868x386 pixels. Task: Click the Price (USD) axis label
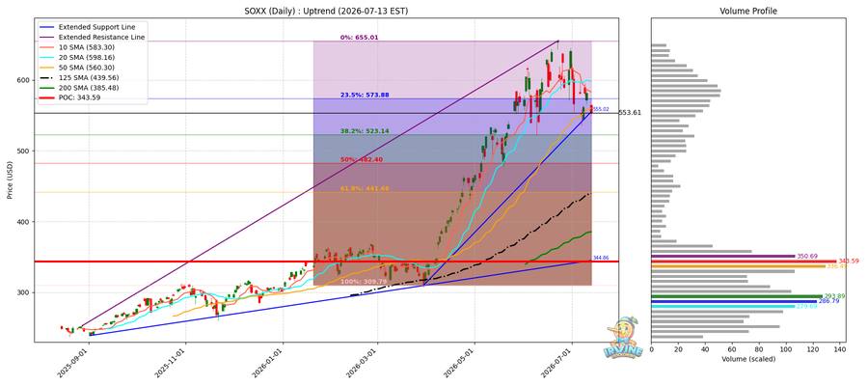click(11, 180)
